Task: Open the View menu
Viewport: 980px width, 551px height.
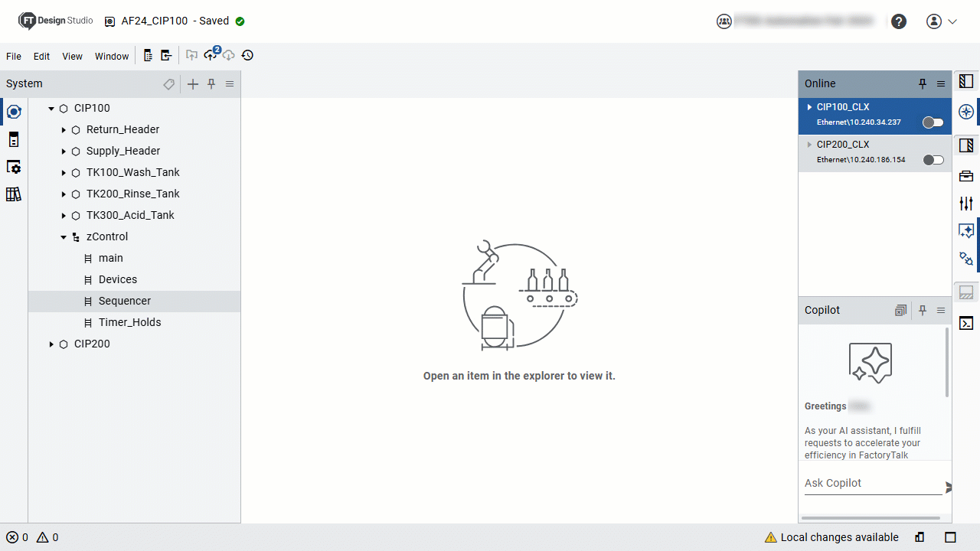Action: coord(72,56)
